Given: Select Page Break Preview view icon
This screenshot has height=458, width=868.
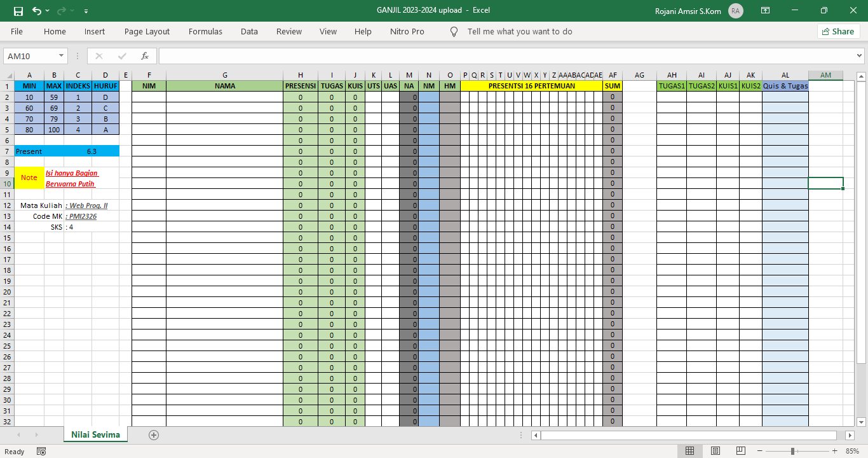Looking at the screenshot, I should click(740, 451).
